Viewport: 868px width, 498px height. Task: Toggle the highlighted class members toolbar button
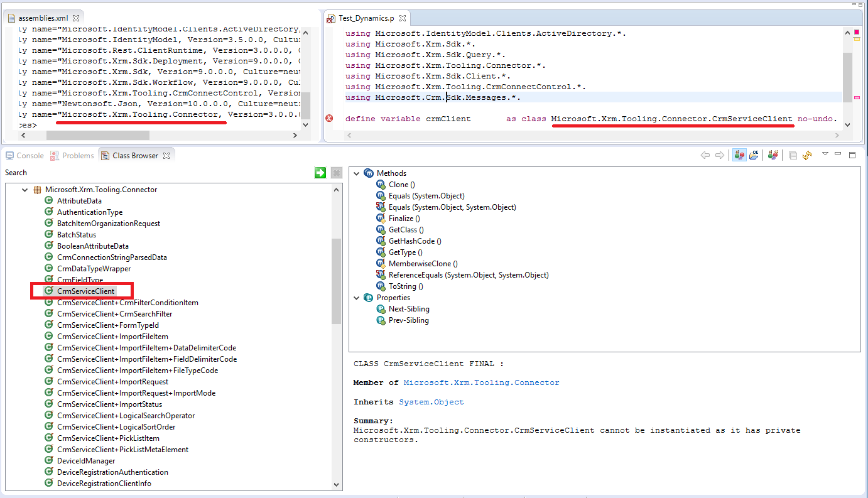coord(739,156)
